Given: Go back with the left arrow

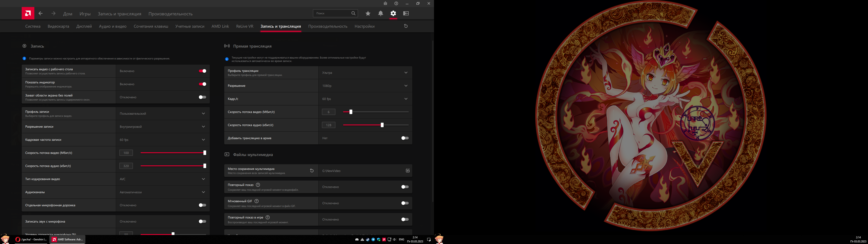Looking at the screenshot, I should [40, 14].
